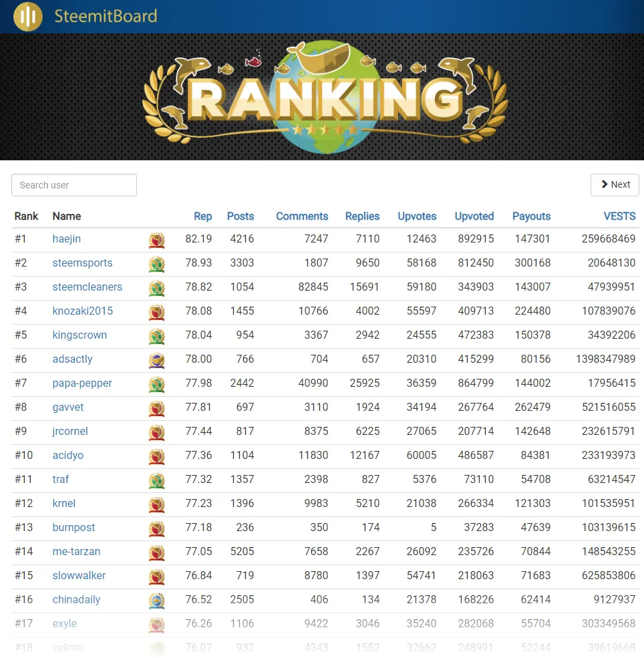Select acidyo's upvotes value 60005
Image resolution: width=644 pixels, height=658 pixels.
coord(422,456)
